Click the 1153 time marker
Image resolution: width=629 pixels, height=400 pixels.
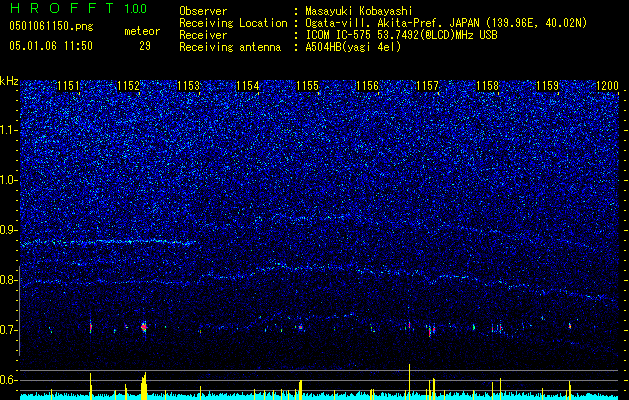click(x=189, y=85)
